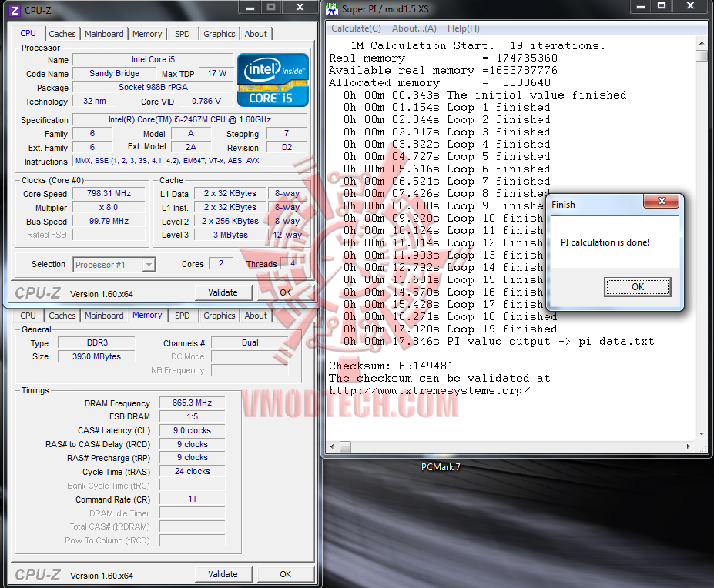Open Caches tab in lower CPU-Z window
This screenshot has height=588, width=714.
point(62,316)
